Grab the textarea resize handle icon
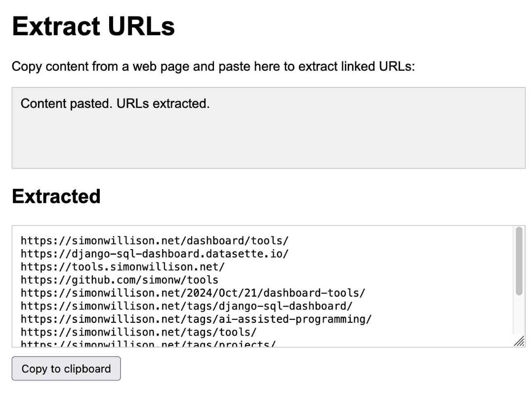Screen dimensions: 532x396 518,342
